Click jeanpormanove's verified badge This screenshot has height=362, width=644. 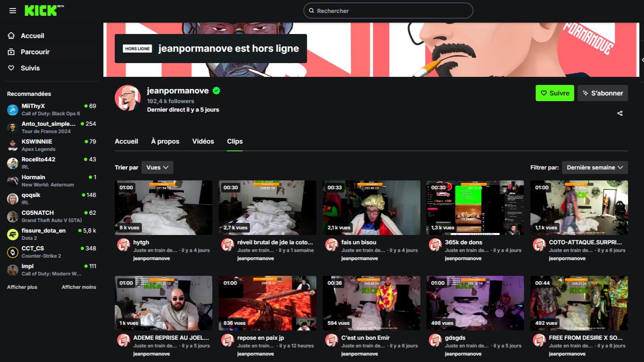point(217,91)
